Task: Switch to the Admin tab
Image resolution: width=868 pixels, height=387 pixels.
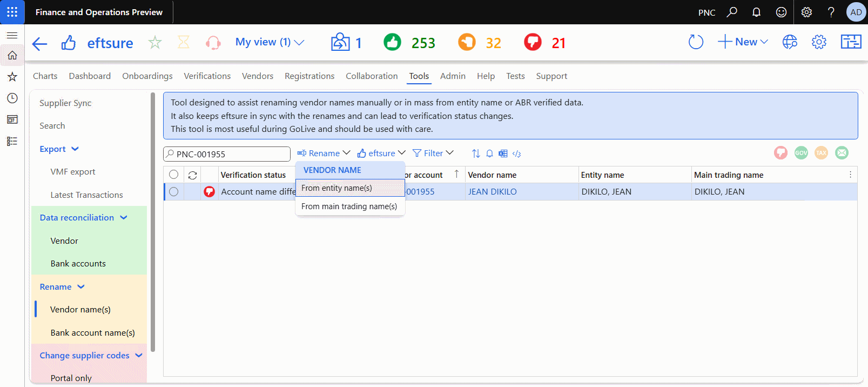Action: click(453, 76)
